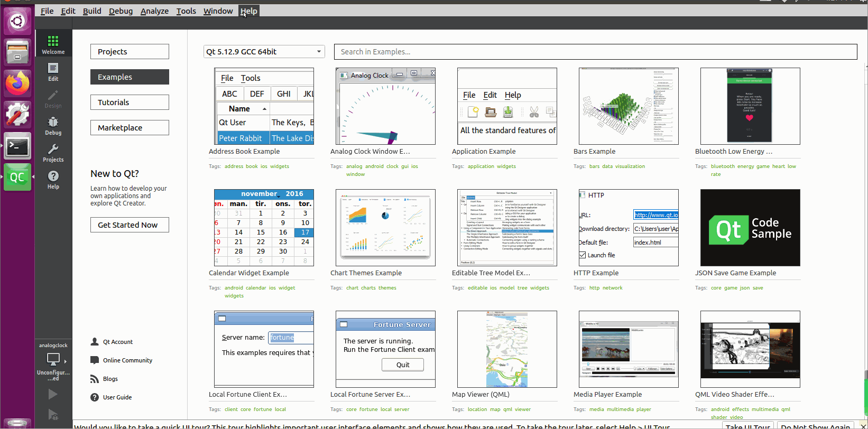Viewport: 868px width, 429px height.
Task: Open the Marketplace page
Action: 130,128
